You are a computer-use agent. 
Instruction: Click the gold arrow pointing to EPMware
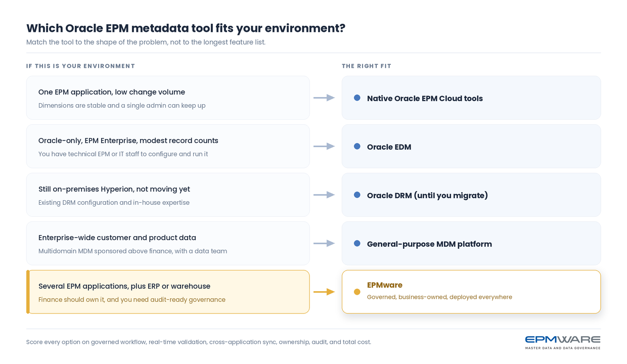tap(324, 292)
